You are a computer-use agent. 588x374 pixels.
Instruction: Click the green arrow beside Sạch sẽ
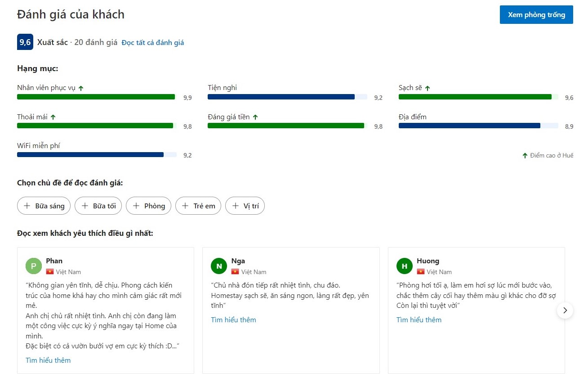tap(428, 88)
